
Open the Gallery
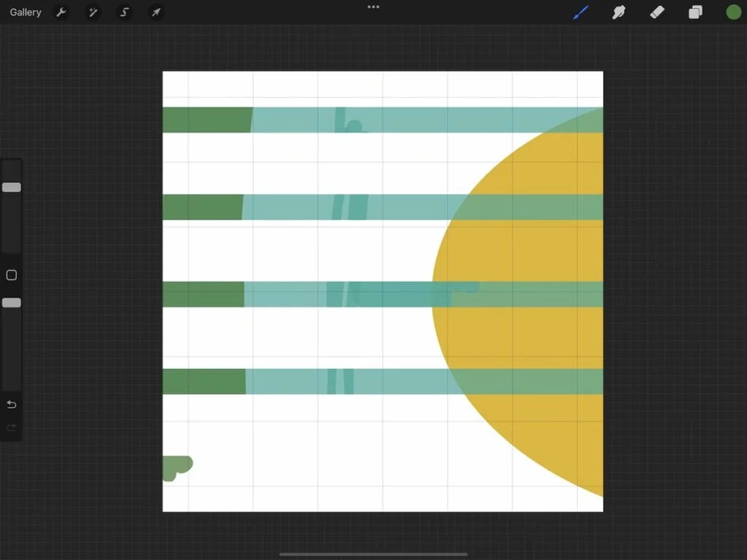26,12
